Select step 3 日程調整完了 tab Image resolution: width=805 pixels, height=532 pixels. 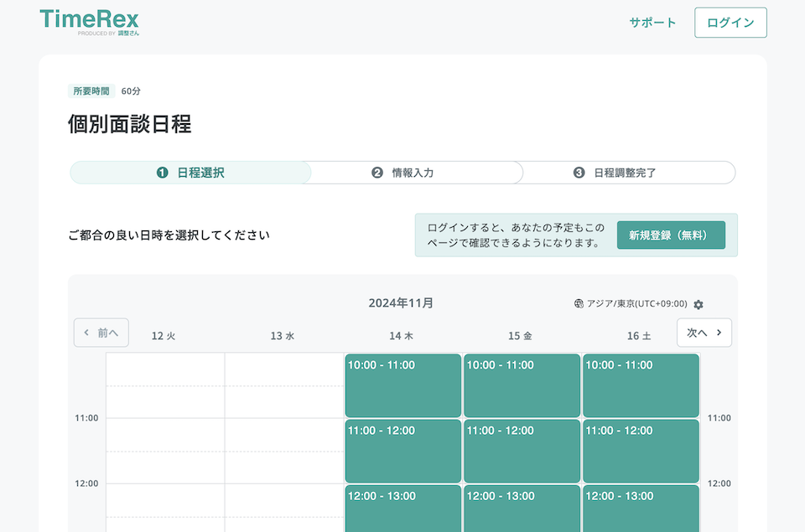[x=615, y=173]
